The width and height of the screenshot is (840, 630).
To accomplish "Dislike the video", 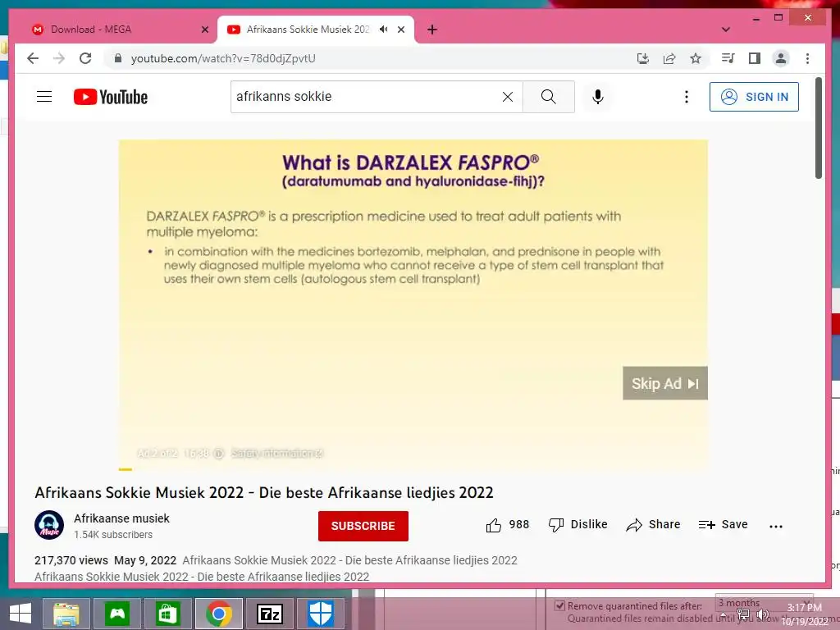I will click(578, 525).
